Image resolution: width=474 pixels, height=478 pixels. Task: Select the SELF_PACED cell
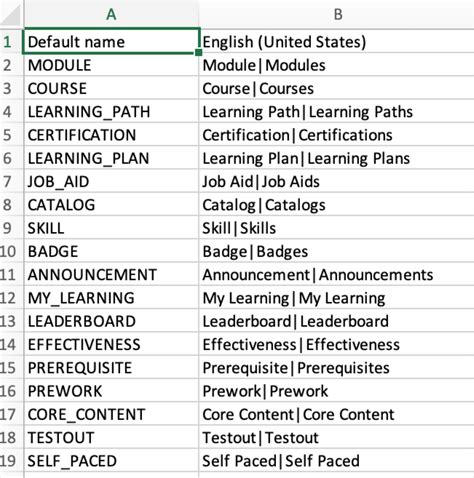pyautogui.click(x=111, y=461)
